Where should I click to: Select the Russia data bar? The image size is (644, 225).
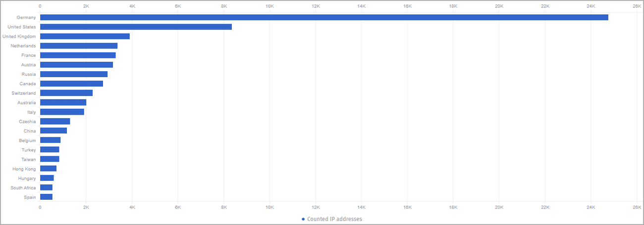pyautogui.click(x=74, y=74)
